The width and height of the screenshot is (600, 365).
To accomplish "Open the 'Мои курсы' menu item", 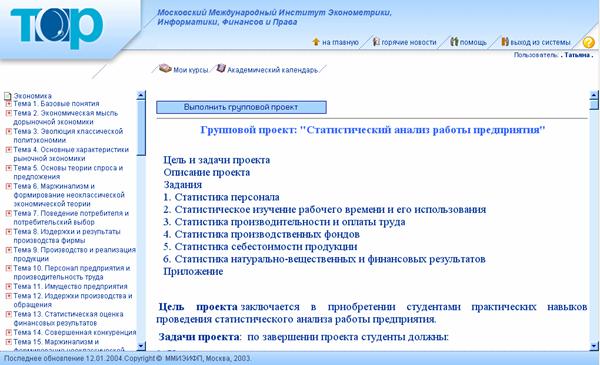I will (x=191, y=70).
